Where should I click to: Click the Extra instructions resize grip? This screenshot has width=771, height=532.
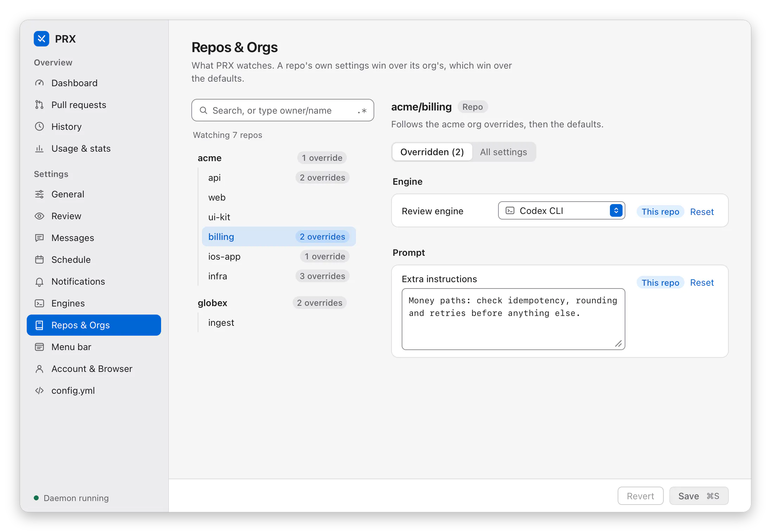(618, 343)
